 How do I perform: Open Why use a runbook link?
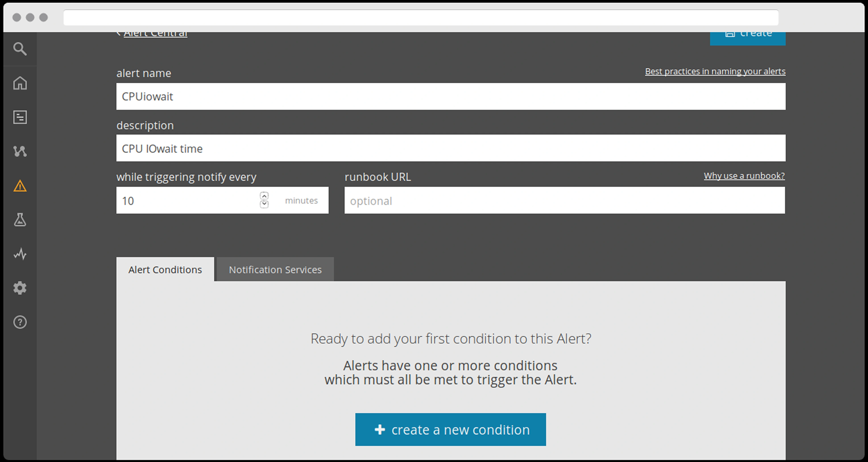(744, 176)
